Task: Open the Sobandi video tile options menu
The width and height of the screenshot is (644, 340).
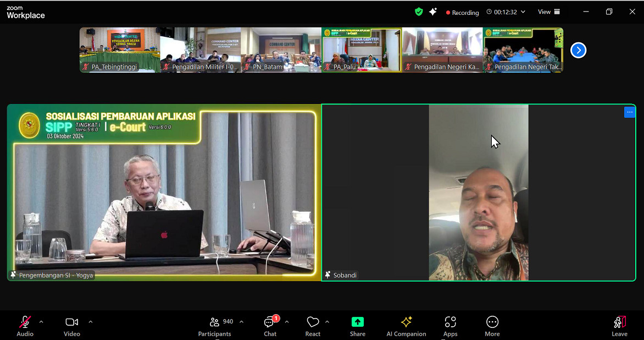Action: [x=629, y=112]
